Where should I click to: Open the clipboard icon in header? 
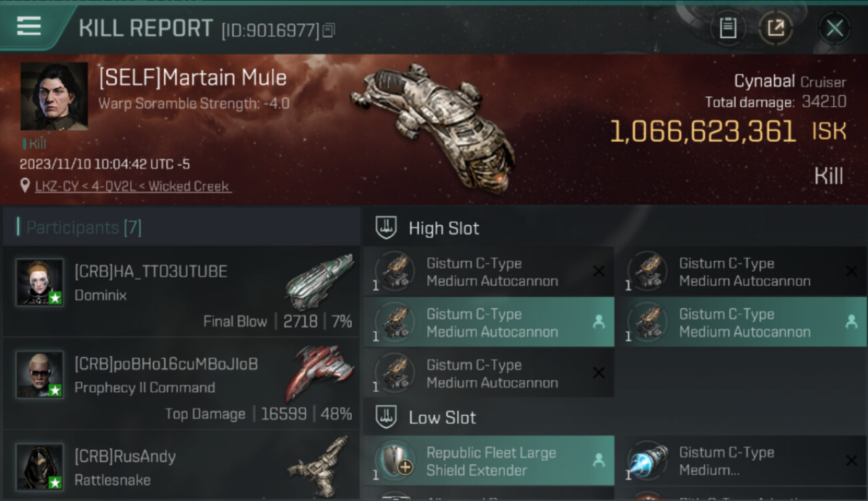pos(728,28)
